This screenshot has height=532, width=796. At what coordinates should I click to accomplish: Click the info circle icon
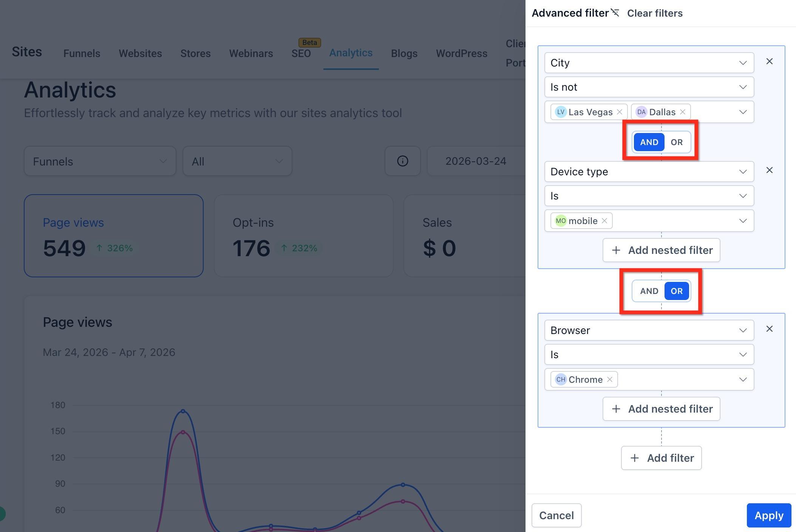point(402,161)
